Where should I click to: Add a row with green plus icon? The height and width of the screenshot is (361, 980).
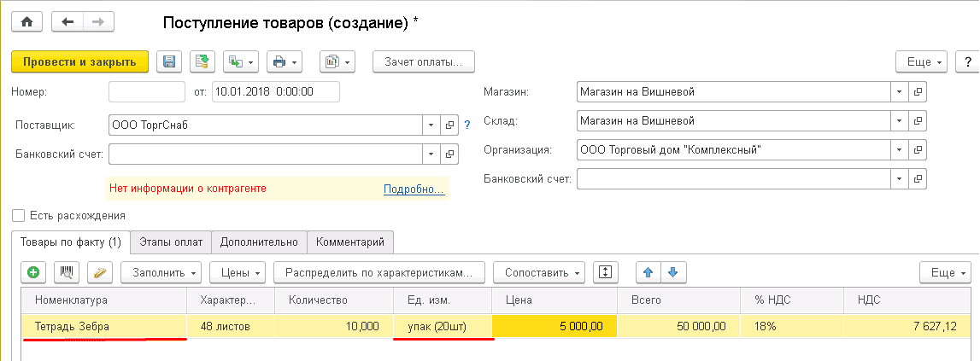[x=33, y=272]
